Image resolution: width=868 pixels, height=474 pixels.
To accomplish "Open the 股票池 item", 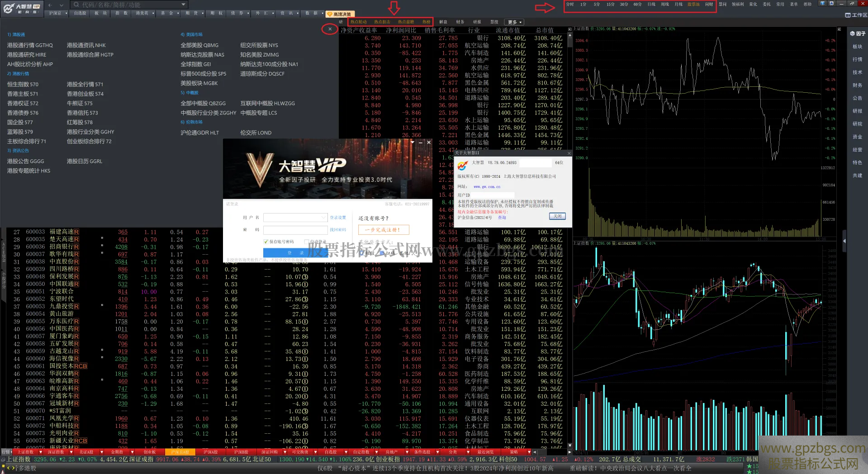I will coord(693,5).
